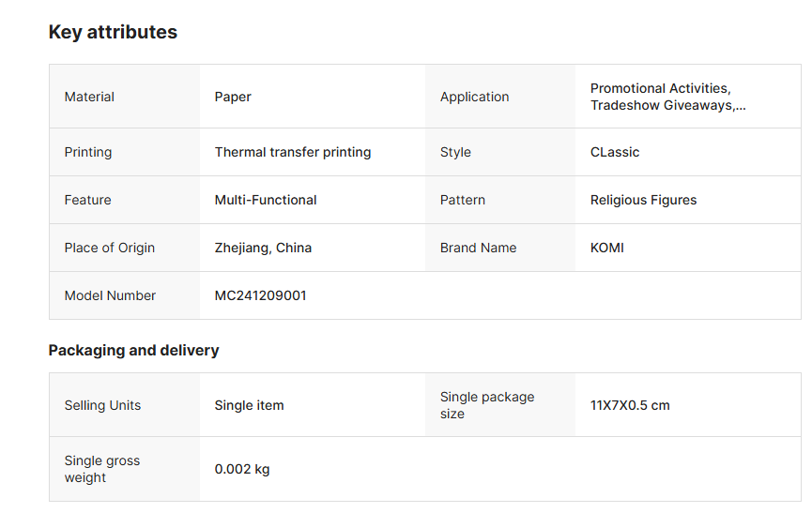Select the Single package size label
The height and width of the screenshot is (513, 812).
click(486, 405)
